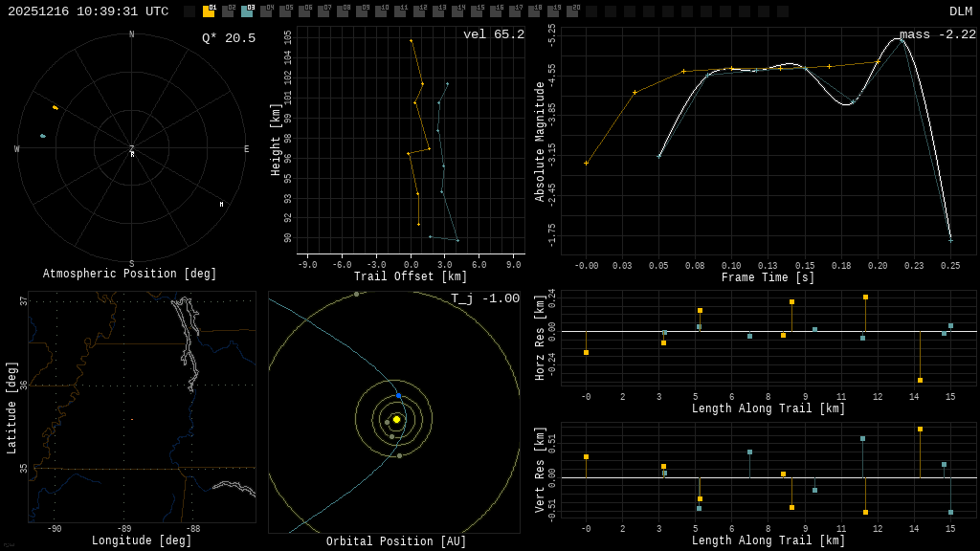
Task: Click station 20 square in top strip
Action: pos(572,11)
